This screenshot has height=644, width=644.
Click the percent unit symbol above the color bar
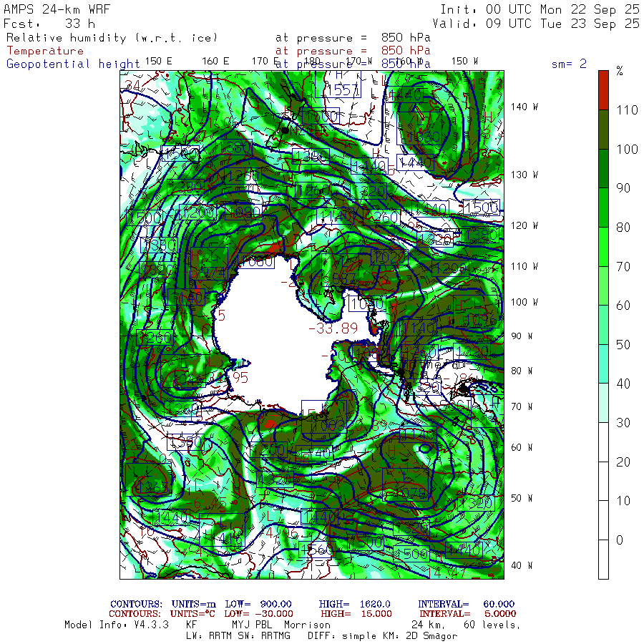tap(620, 71)
